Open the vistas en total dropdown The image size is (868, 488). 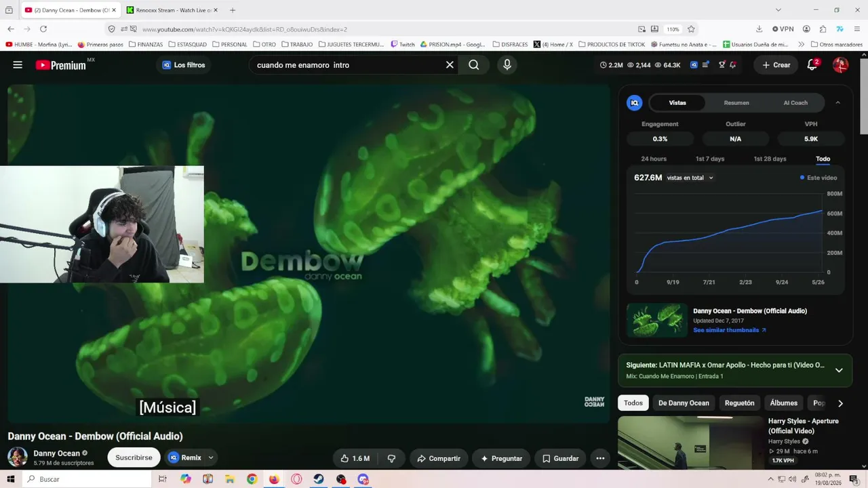click(690, 178)
